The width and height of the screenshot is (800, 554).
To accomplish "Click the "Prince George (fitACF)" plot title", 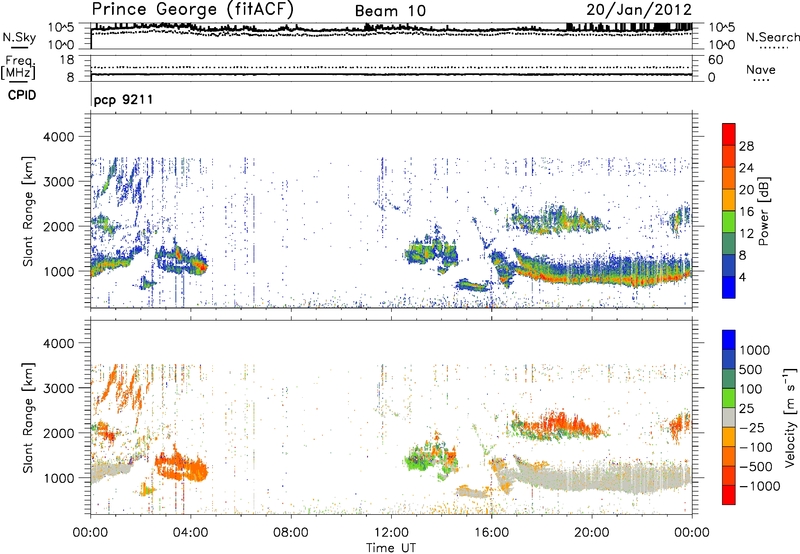I will coord(193,10).
